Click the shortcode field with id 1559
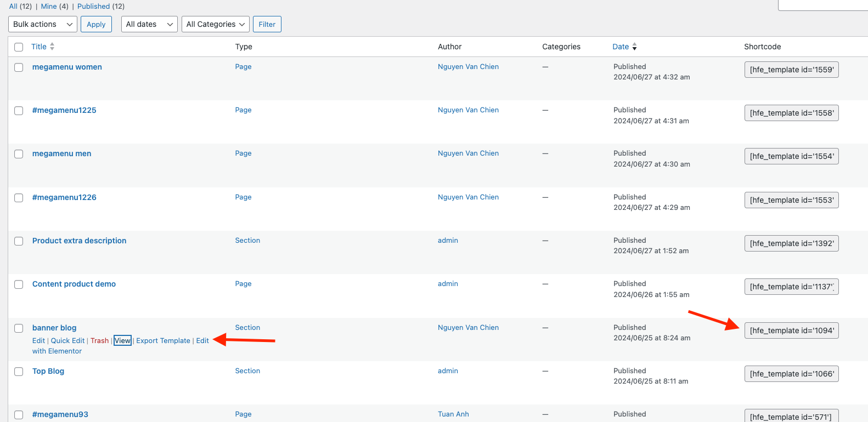The height and width of the screenshot is (422, 868). [791, 70]
